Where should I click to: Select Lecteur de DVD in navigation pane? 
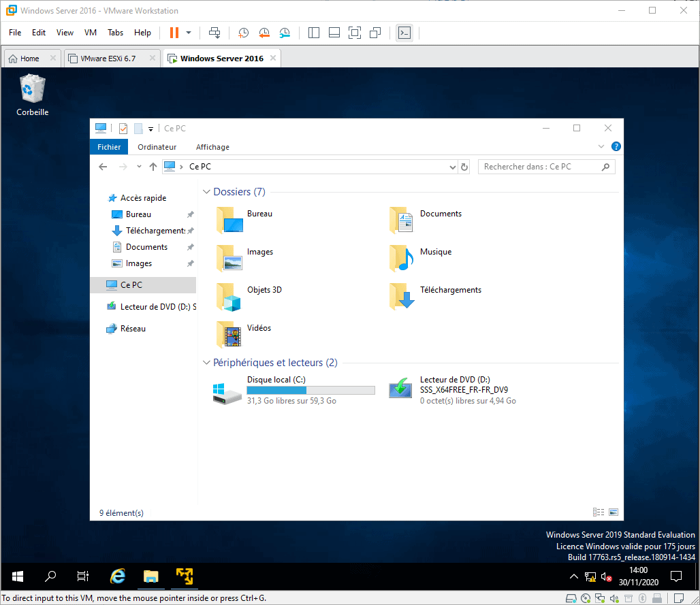[x=152, y=306]
